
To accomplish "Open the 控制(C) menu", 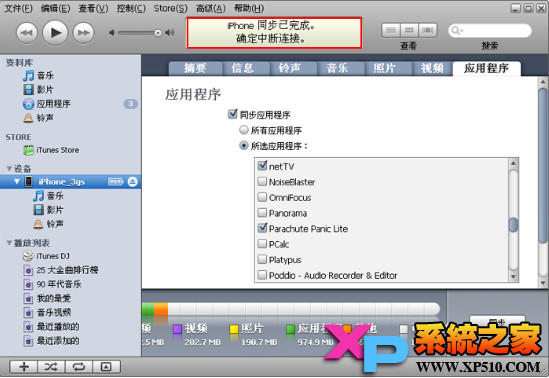I will (131, 8).
